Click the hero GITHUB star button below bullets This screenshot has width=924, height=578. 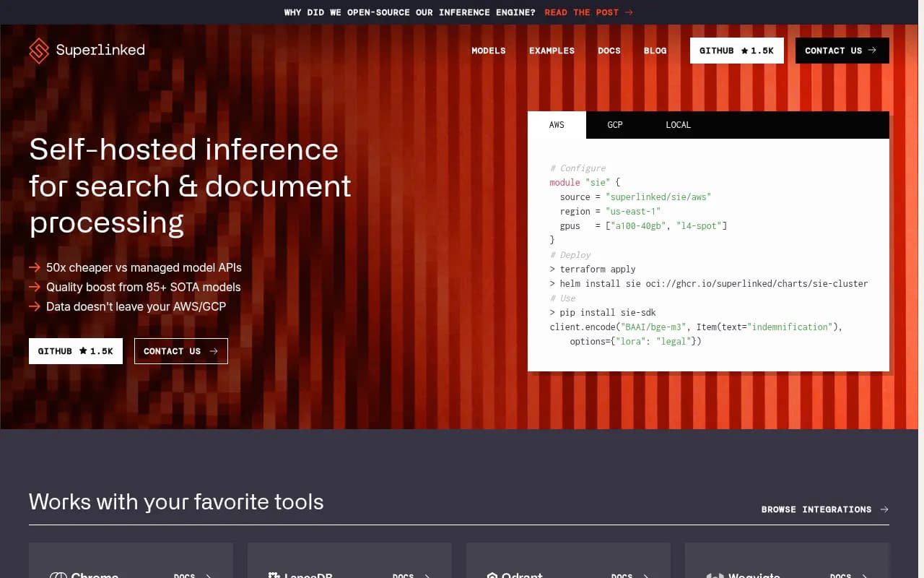point(76,351)
